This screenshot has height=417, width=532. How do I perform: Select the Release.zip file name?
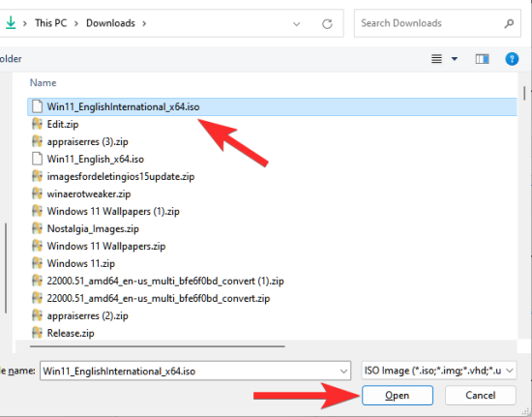(71, 333)
